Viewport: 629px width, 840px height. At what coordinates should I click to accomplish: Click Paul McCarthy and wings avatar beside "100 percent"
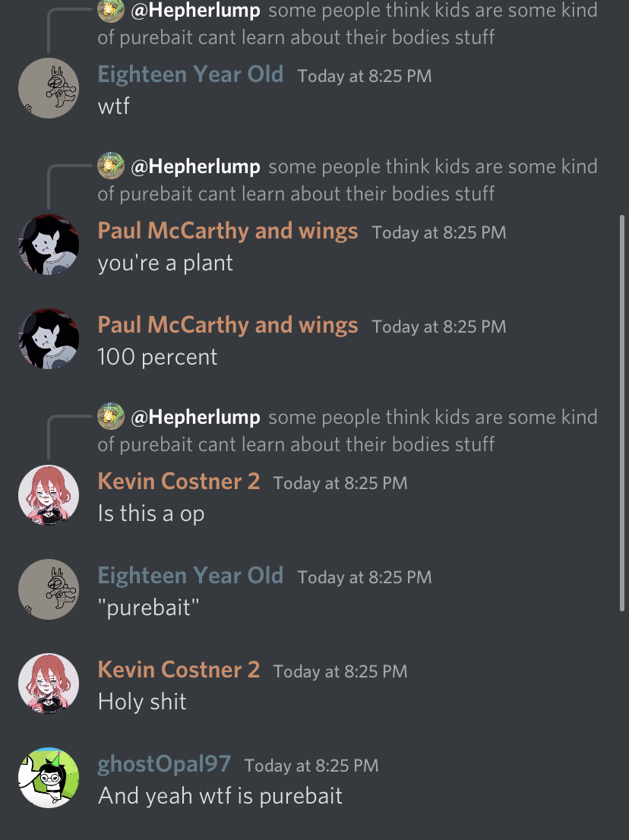(x=49, y=339)
